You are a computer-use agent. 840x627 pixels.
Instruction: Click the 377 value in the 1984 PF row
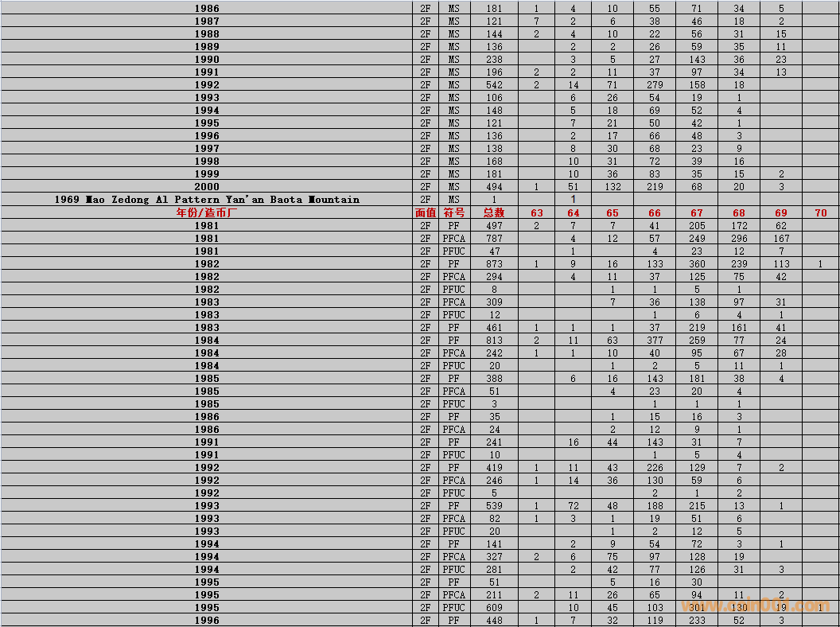click(x=654, y=340)
